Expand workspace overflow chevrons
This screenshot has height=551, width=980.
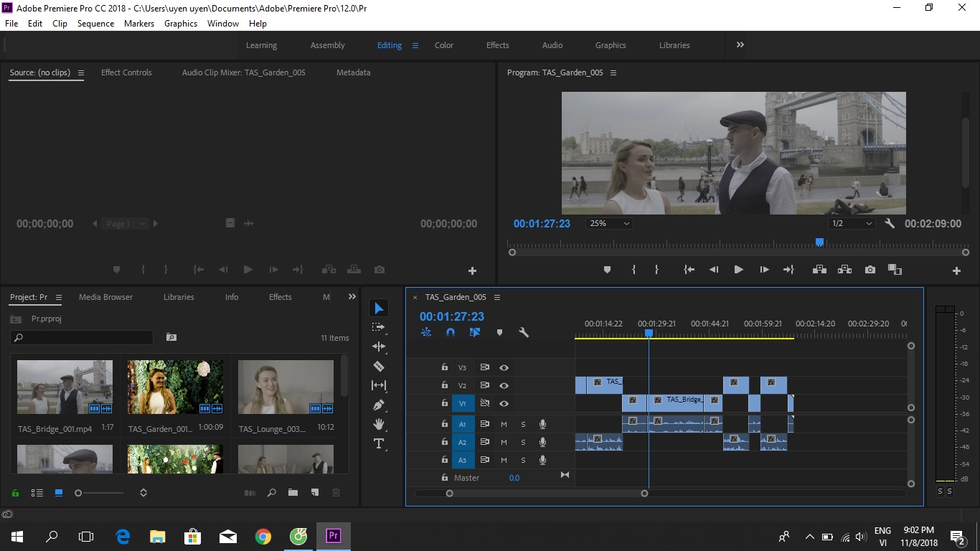pos(740,44)
